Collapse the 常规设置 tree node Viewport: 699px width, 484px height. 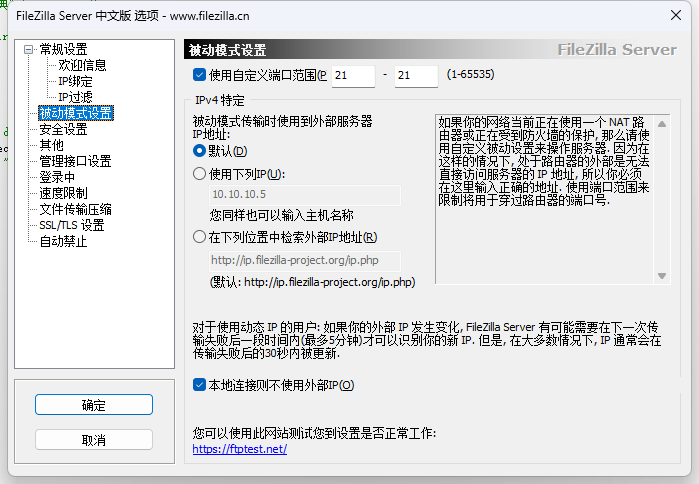pos(29,49)
